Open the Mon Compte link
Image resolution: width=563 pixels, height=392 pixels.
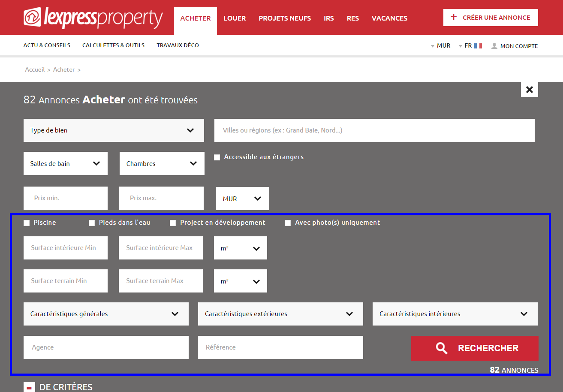point(519,46)
